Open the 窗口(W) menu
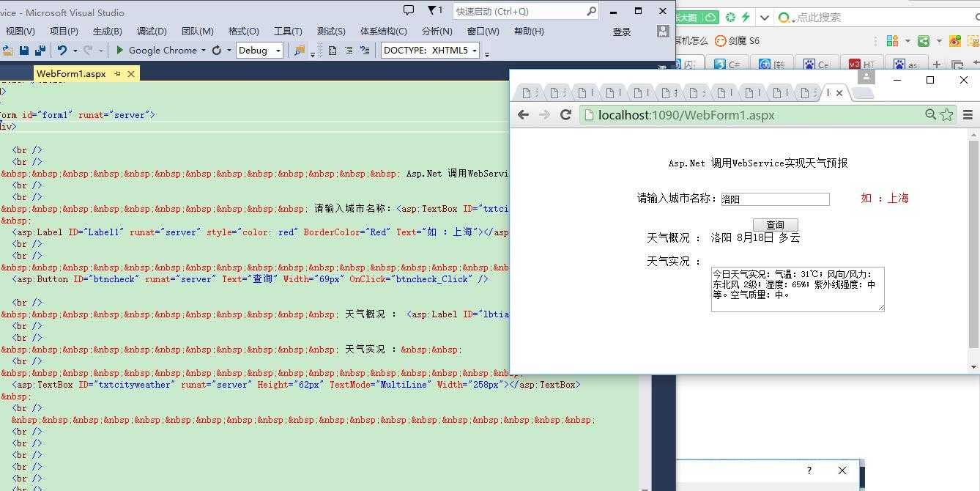The image size is (980, 491). pos(483,32)
